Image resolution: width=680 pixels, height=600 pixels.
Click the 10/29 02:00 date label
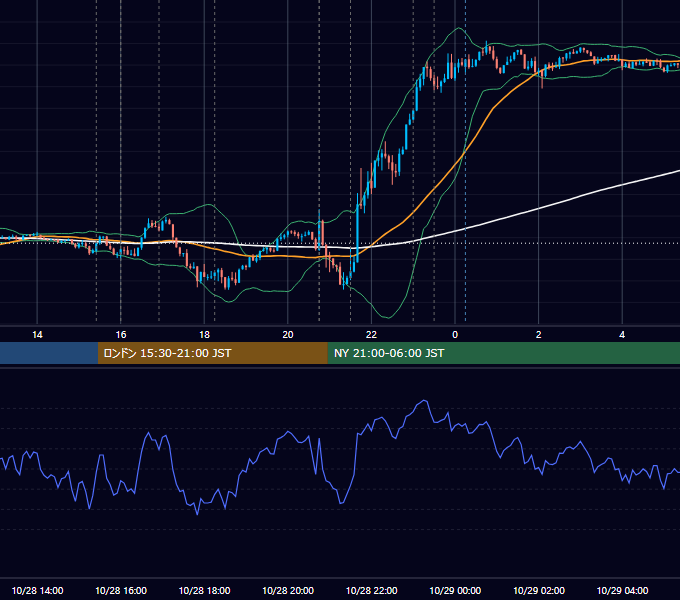tap(539, 590)
